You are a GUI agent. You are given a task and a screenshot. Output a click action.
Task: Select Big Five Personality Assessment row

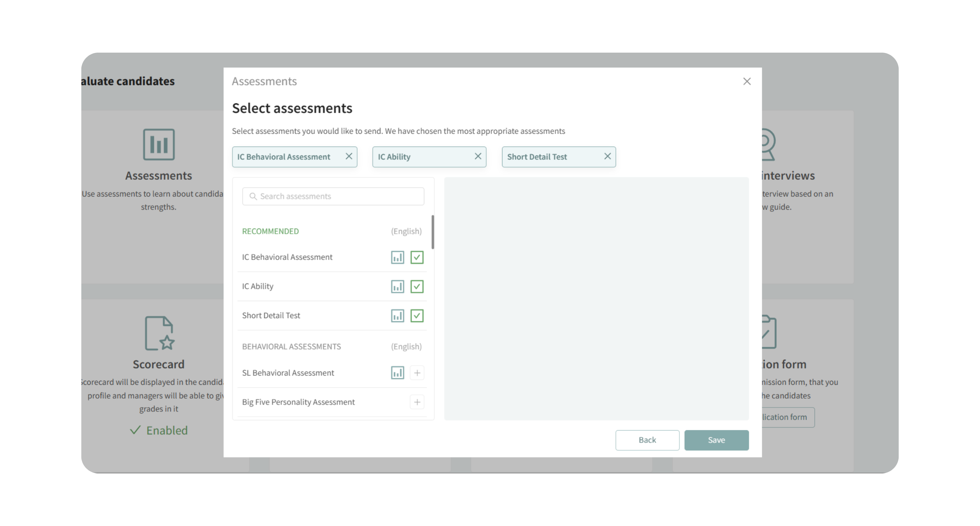[298, 402]
